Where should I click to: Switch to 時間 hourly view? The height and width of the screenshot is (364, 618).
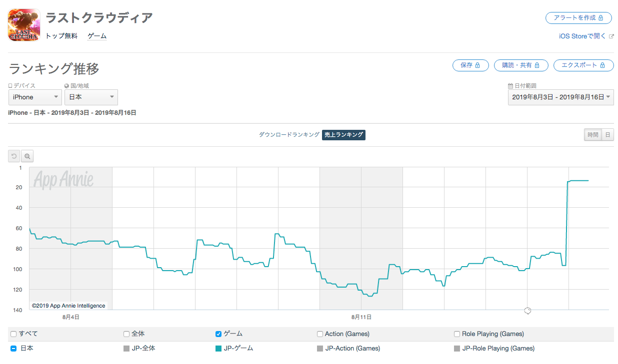(x=593, y=135)
